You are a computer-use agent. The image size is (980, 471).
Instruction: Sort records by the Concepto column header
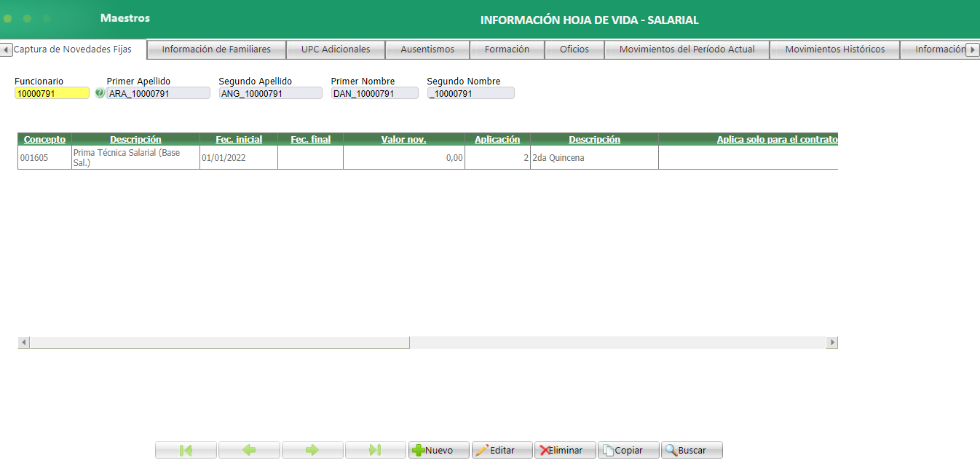coord(44,139)
